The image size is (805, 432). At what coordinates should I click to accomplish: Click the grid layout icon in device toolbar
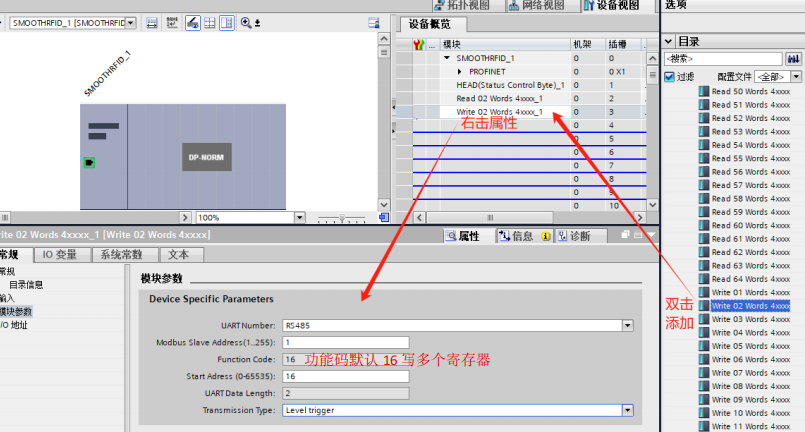click(209, 23)
